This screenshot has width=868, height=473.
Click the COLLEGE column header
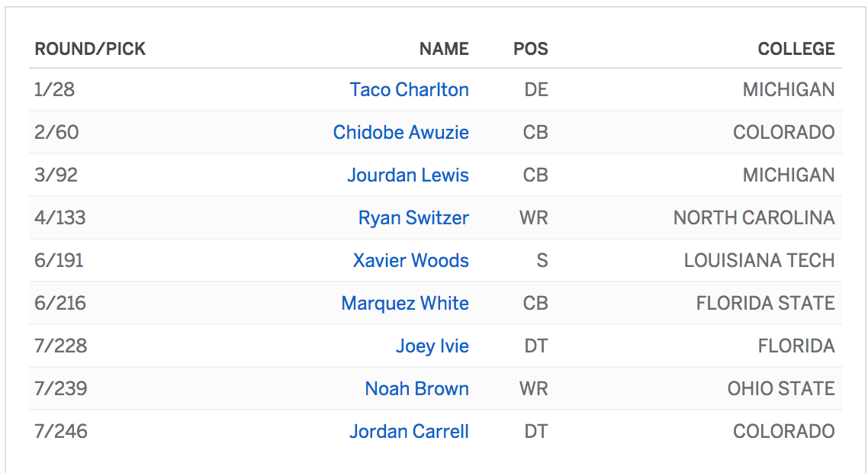(x=796, y=50)
